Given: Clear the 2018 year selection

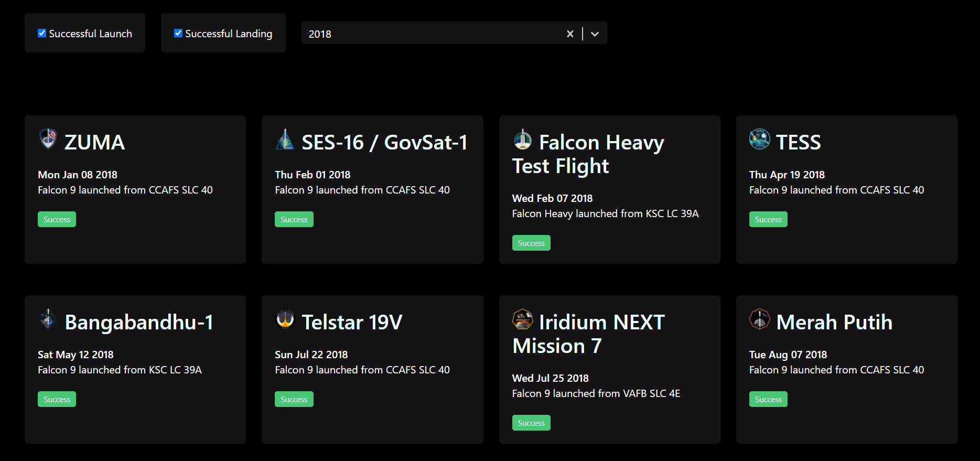Looking at the screenshot, I should pyautogui.click(x=570, y=34).
